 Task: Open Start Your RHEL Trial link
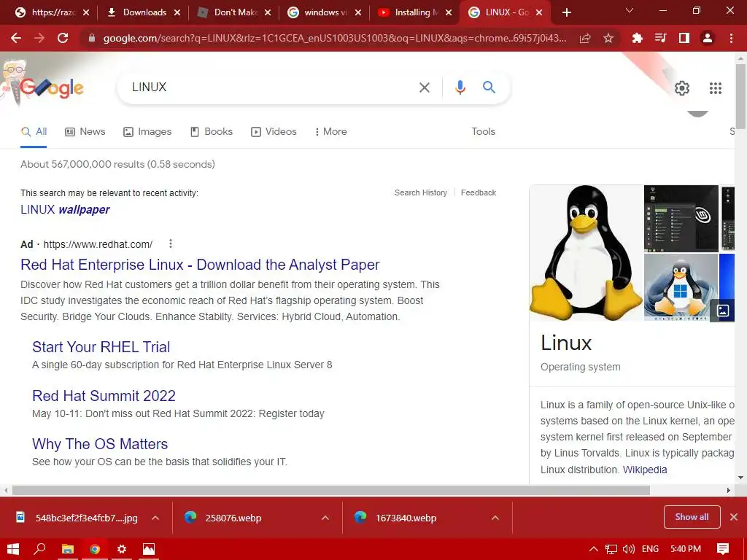[101, 347]
